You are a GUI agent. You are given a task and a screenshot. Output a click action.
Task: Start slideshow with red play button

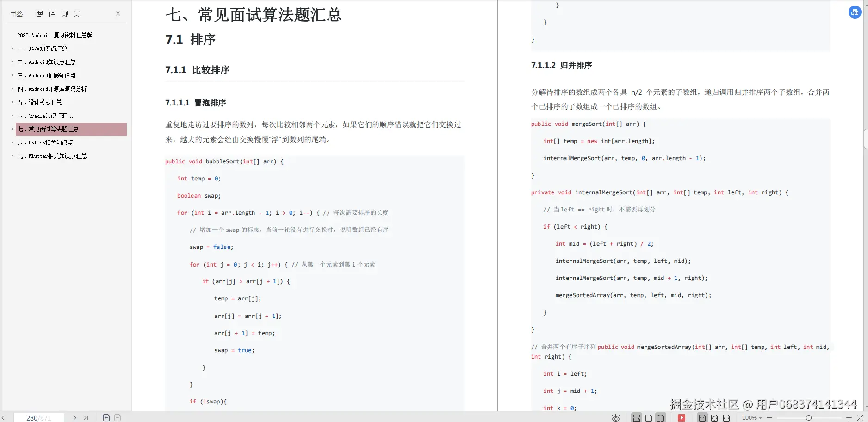tap(682, 418)
